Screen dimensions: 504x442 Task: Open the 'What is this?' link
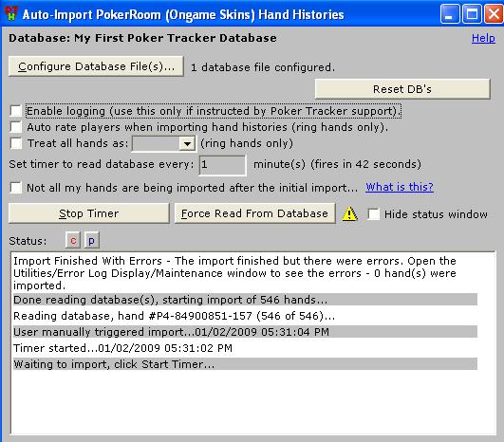(400, 187)
